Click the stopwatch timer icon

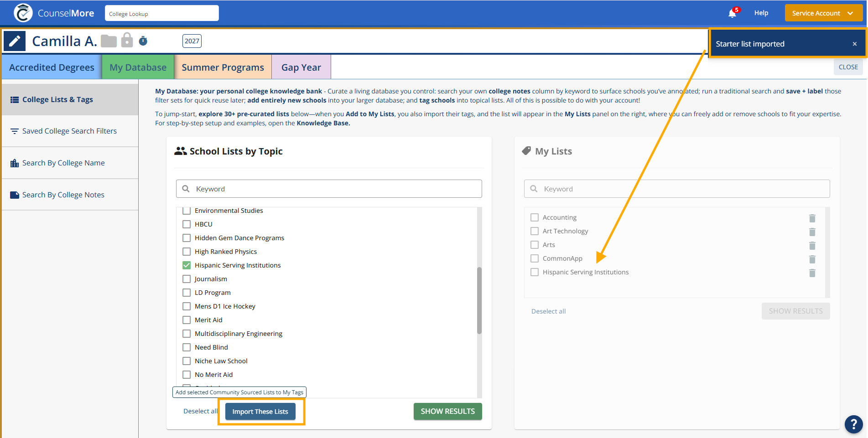pyautogui.click(x=143, y=41)
